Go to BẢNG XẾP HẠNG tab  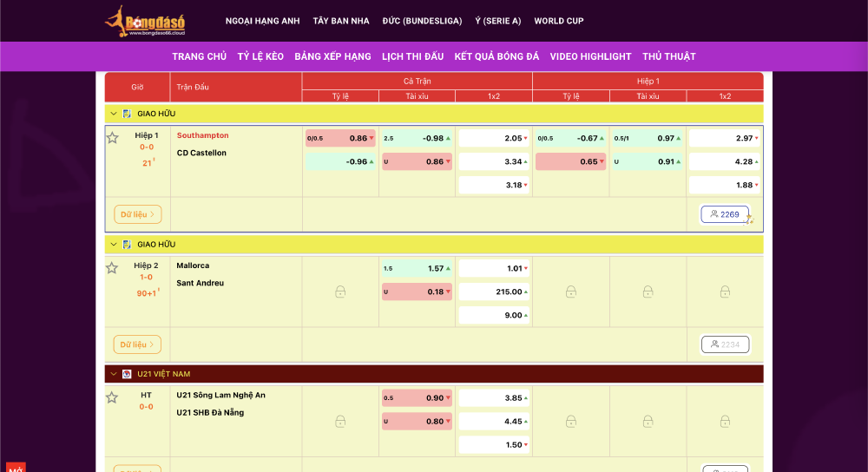(332, 56)
